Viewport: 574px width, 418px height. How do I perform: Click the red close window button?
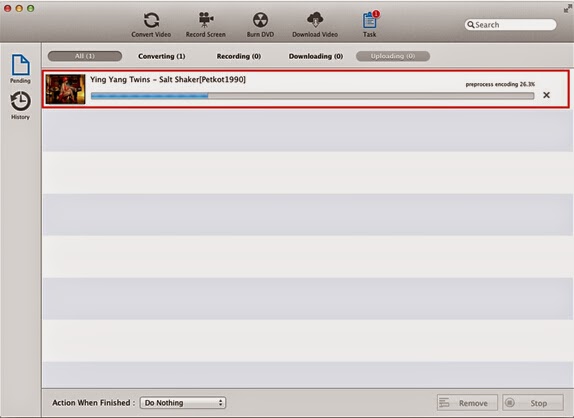point(8,8)
